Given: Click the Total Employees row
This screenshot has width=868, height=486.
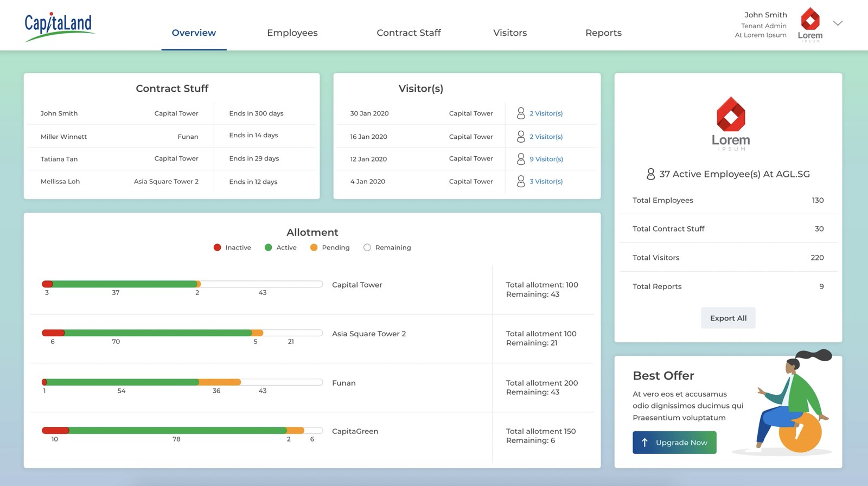Looking at the screenshot, I should point(728,200).
